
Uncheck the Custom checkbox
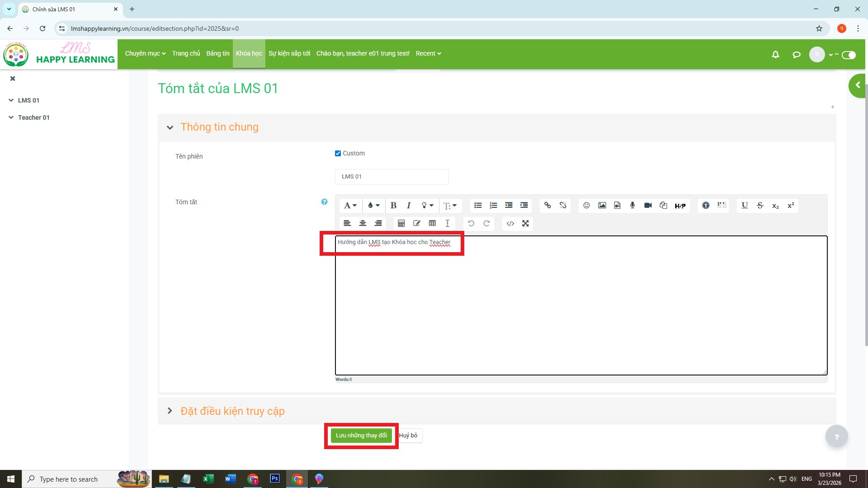[338, 154]
